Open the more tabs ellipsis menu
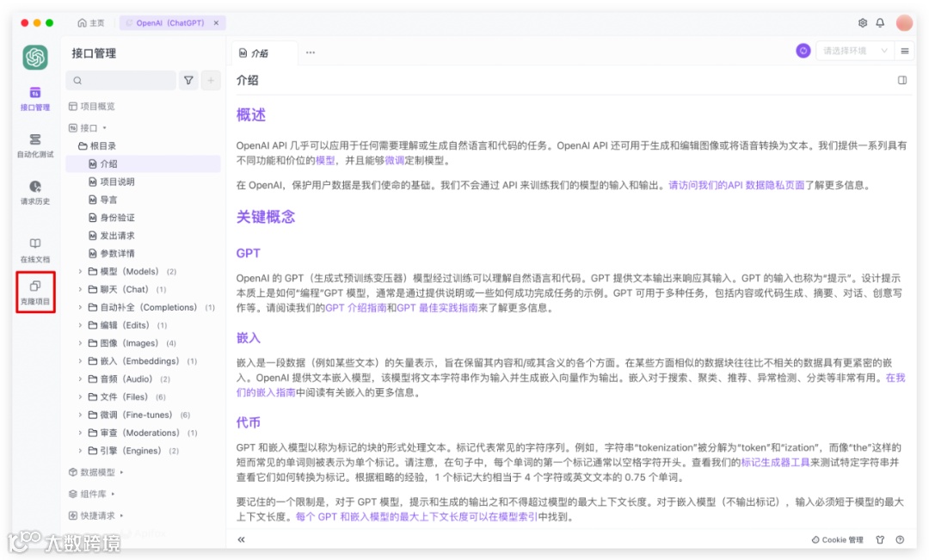 [311, 52]
